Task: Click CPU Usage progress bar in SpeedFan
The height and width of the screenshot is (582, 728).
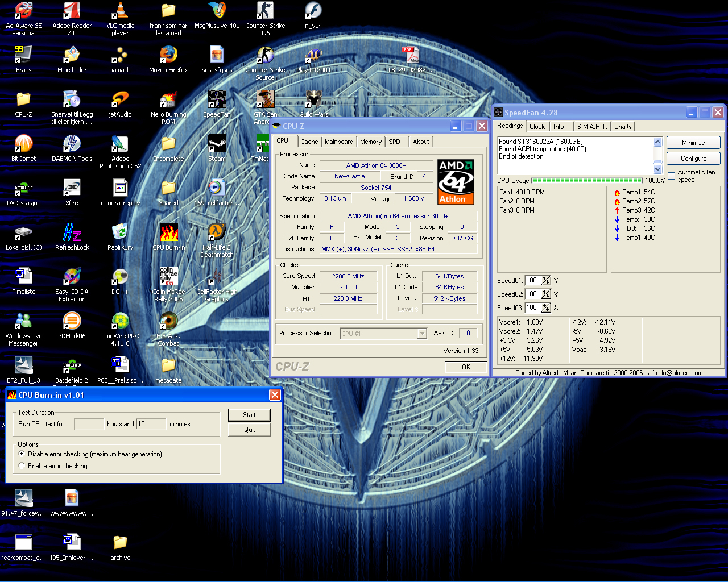Action: point(586,181)
